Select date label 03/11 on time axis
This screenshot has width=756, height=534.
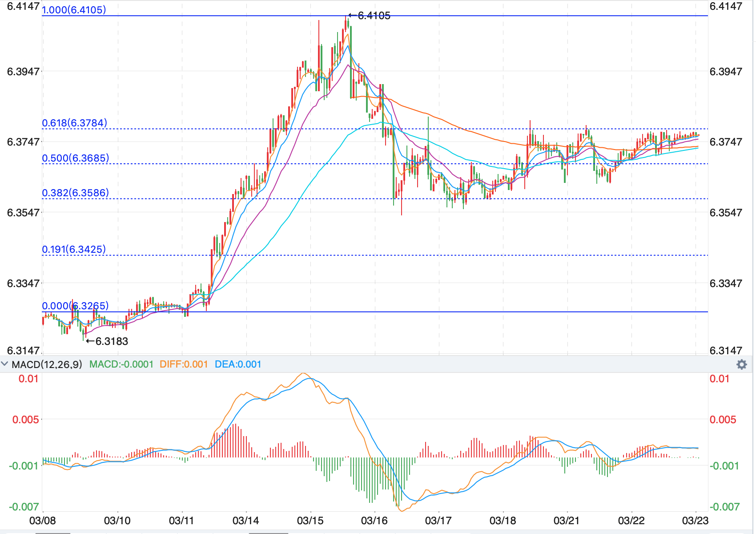pyautogui.click(x=182, y=520)
